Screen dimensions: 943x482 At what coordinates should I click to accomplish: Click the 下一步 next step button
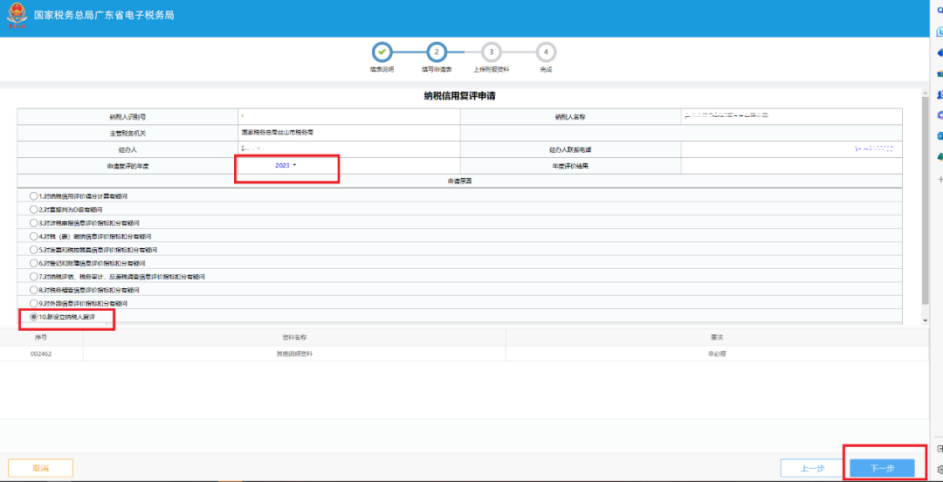coord(882,468)
